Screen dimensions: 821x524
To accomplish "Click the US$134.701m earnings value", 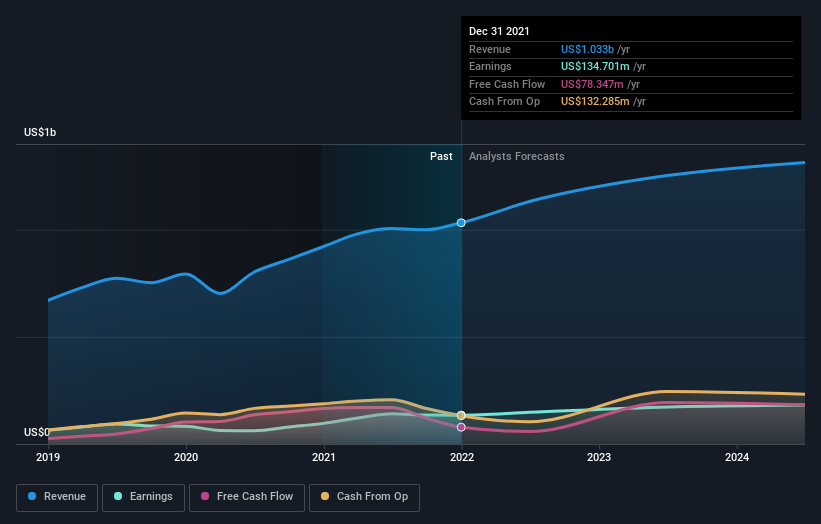I will (595, 66).
